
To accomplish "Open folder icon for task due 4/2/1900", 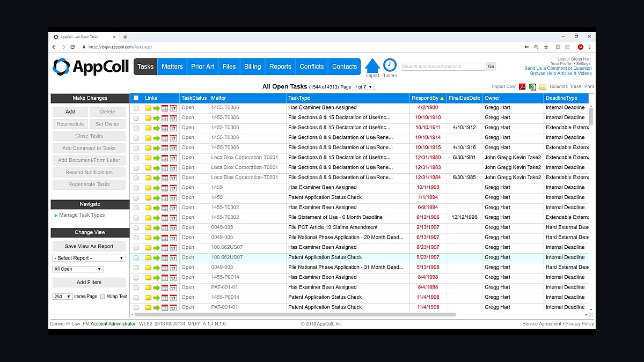I will click(x=149, y=108).
